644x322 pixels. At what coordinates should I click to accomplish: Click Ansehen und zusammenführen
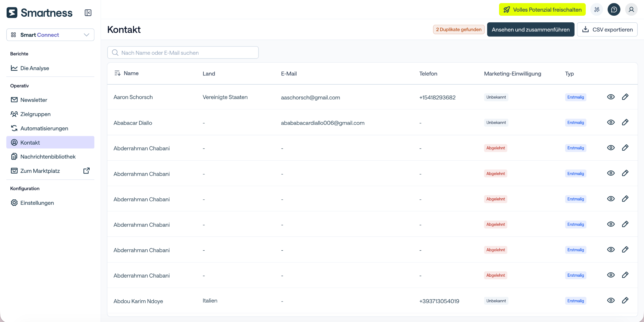[x=531, y=30]
